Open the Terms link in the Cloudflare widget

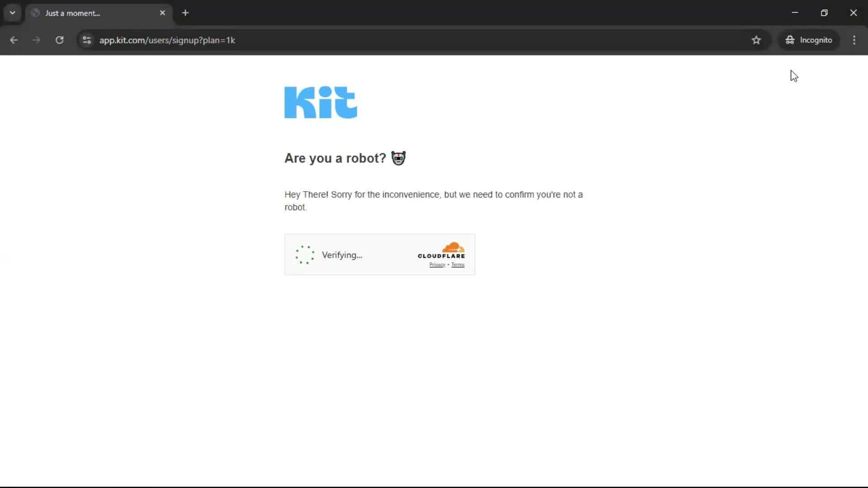[x=458, y=265]
